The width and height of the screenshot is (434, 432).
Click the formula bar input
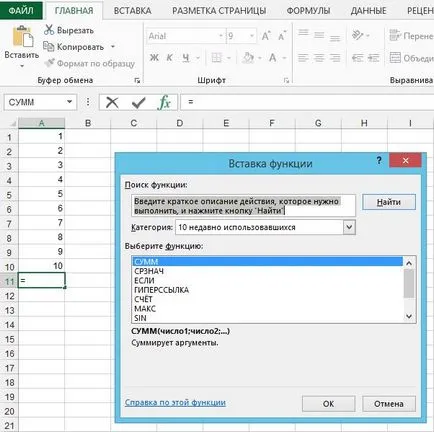(x=307, y=102)
